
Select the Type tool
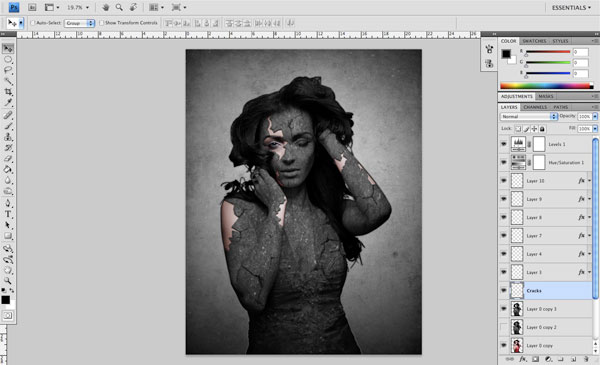[8, 214]
